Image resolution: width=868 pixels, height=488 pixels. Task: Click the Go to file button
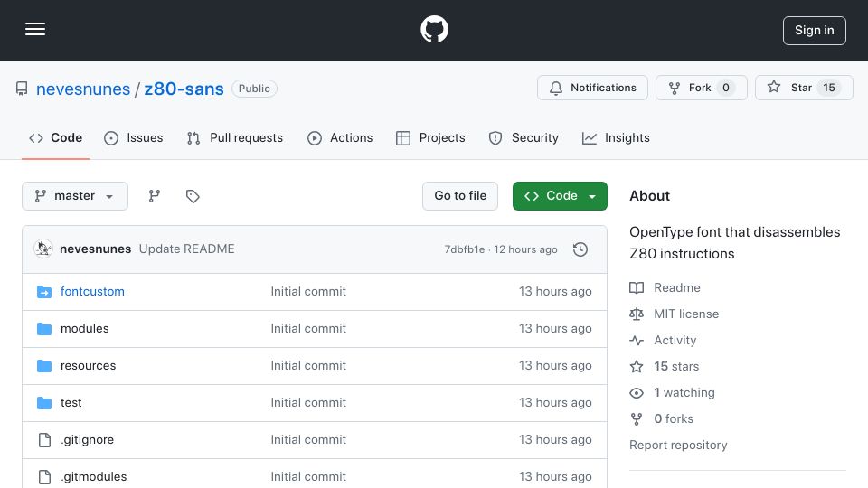point(460,196)
